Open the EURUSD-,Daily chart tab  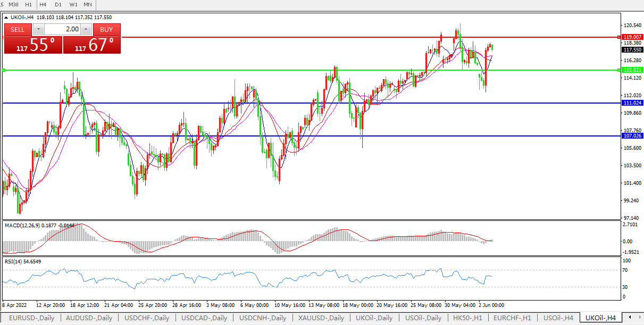(x=31, y=318)
